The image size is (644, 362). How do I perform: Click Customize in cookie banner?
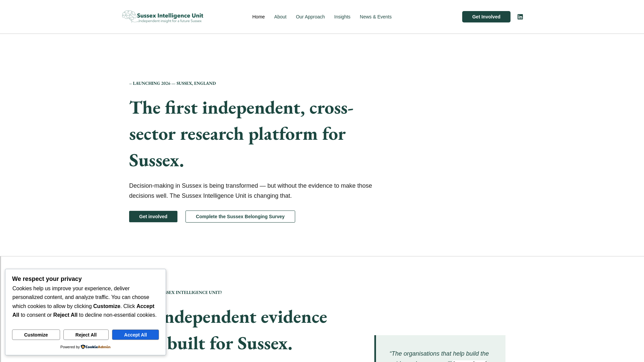pyautogui.click(x=36, y=335)
